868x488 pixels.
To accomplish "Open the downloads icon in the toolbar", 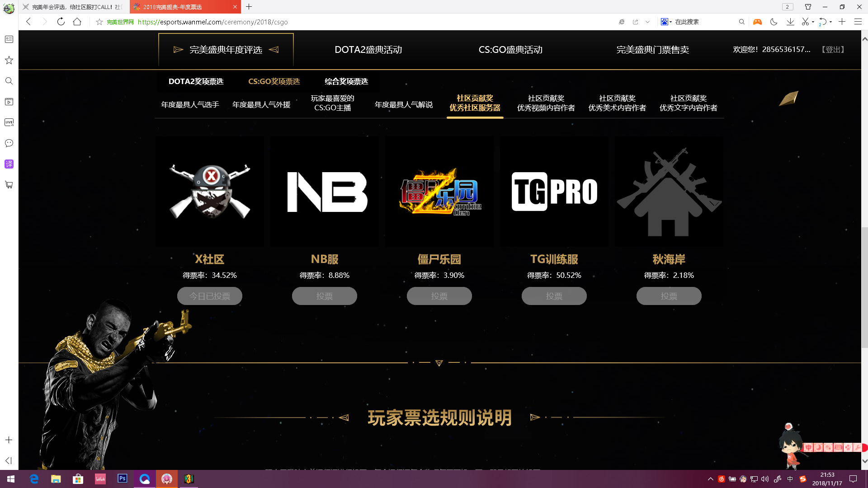I will point(790,22).
